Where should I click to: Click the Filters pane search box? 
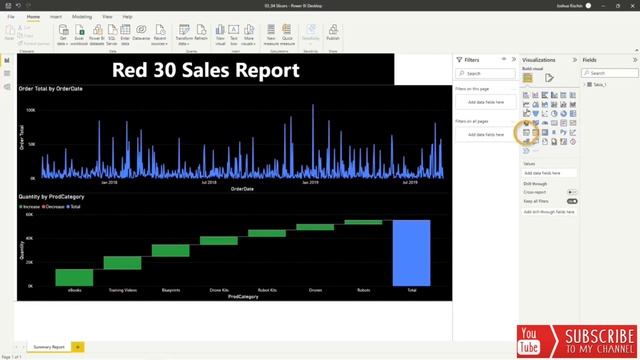(486, 73)
